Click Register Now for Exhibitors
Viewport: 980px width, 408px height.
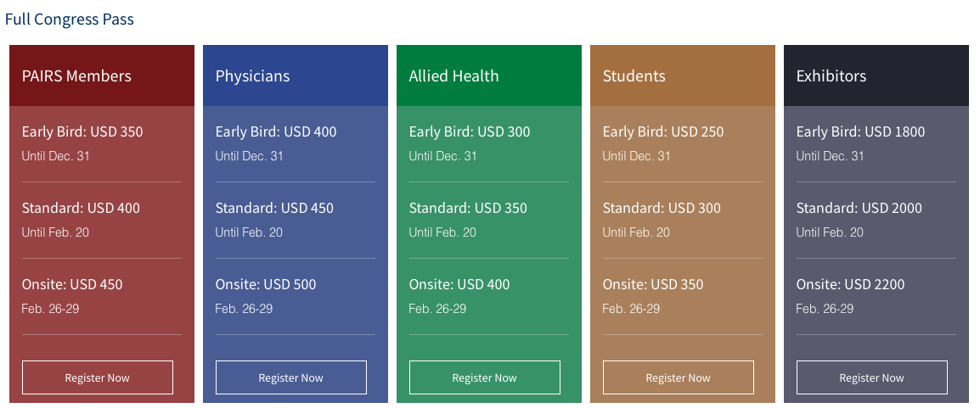(x=872, y=377)
